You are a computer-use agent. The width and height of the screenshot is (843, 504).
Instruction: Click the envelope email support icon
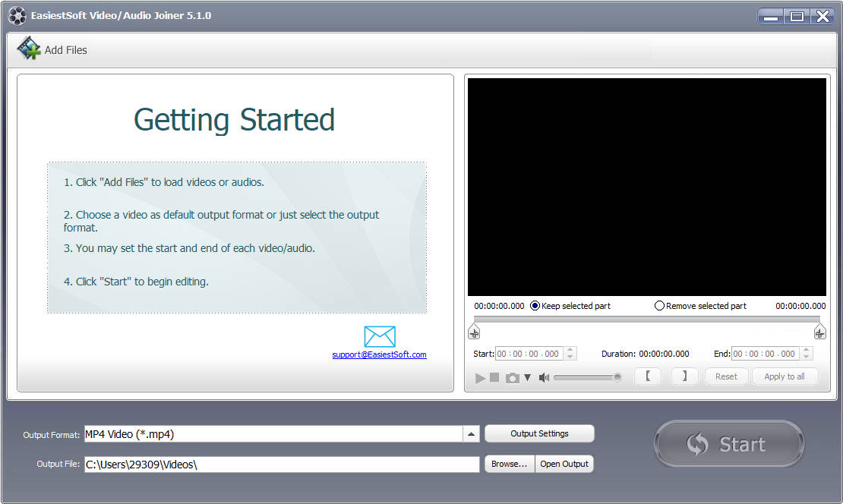(x=380, y=336)
